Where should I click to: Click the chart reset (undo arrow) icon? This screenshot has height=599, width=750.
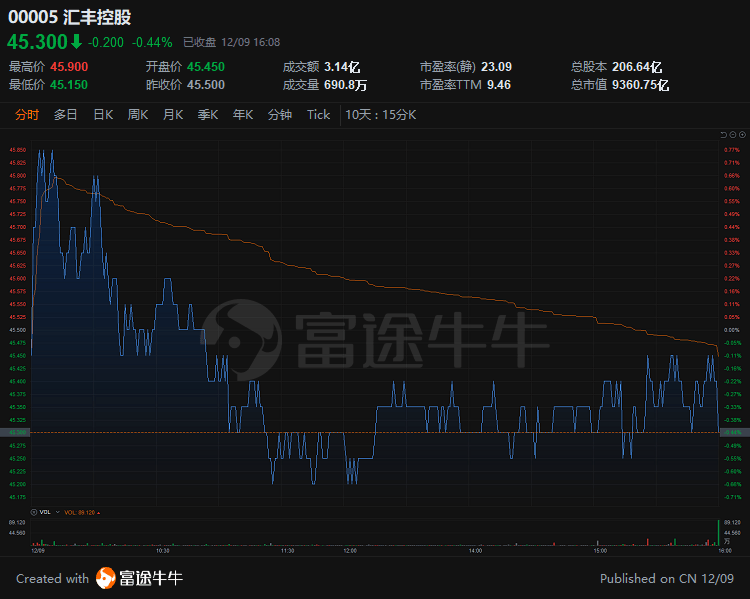tap(725, 136)
